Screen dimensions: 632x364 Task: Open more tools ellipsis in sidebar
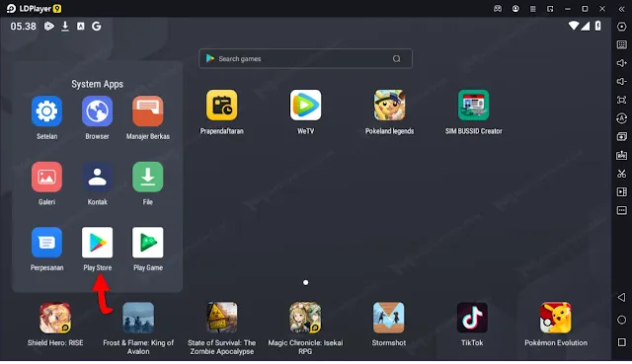(621, 210)
